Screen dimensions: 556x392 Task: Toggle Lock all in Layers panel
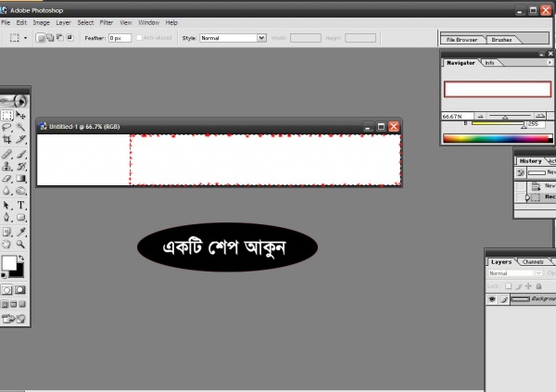538,286
